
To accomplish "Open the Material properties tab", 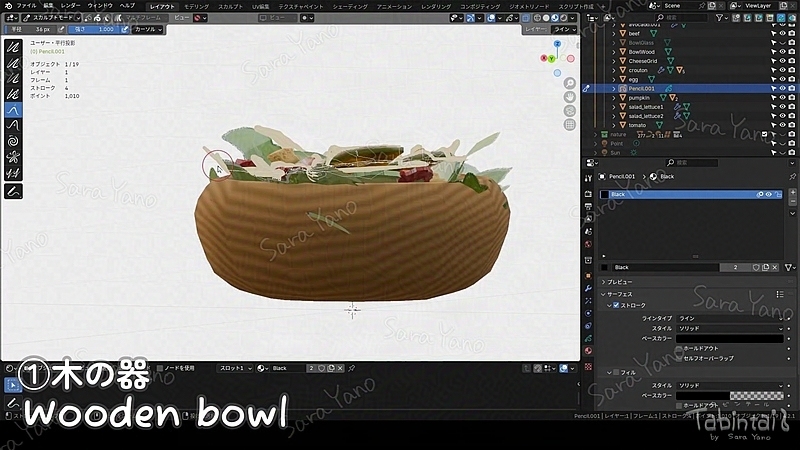I will click(588, 351).
